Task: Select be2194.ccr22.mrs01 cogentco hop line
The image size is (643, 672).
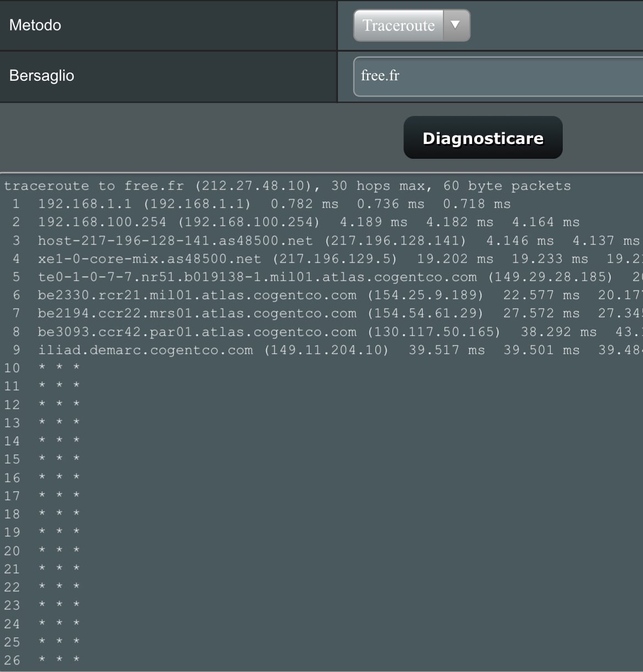Action: click(x=327, y=313)
